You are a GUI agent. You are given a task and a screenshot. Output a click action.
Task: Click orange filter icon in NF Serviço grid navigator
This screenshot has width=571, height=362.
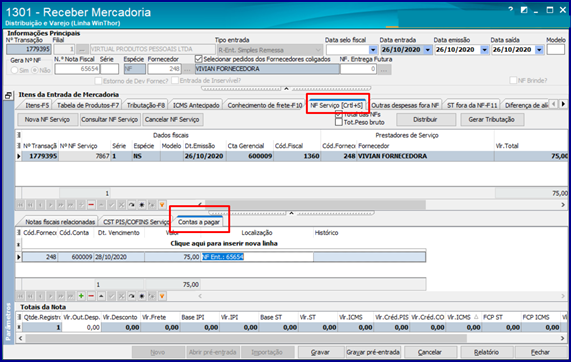click(x=162, y=205)
